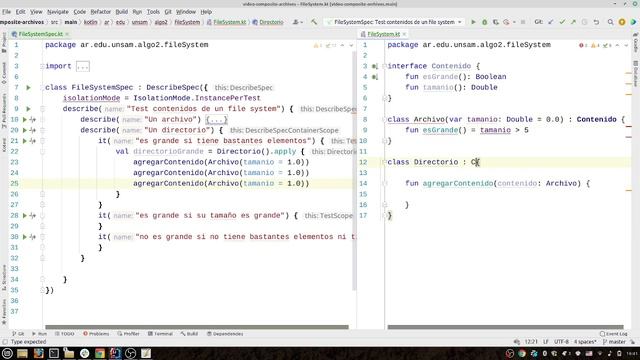640x360 pixels.
Task: Open the bottom Build tool window
Action: 189,334
